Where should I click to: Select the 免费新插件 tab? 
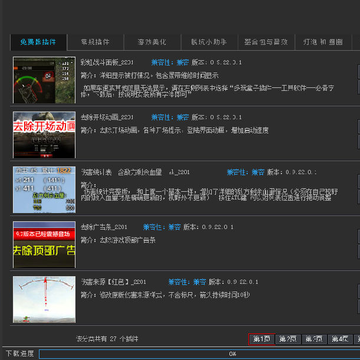[39, 42]
